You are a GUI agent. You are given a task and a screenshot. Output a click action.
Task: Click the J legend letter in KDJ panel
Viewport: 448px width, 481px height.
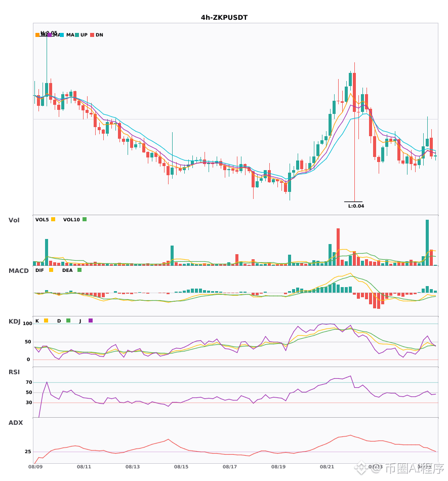click(x=80, y=321)
